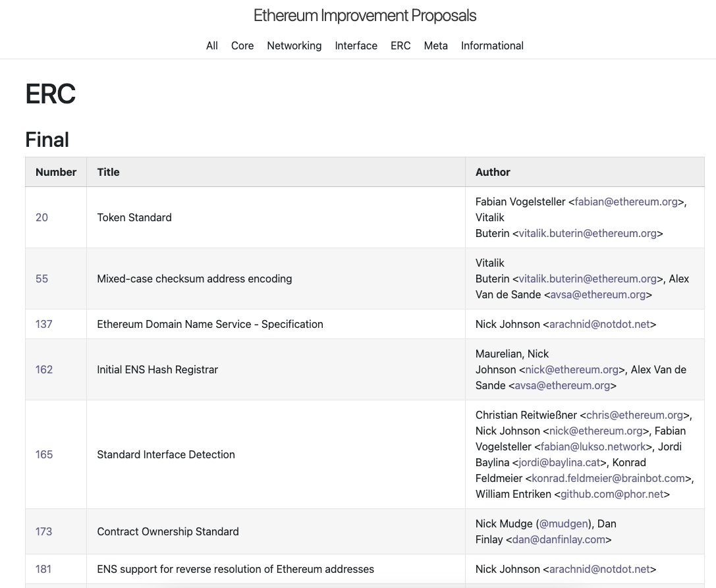Open the All category in navigation

pos(211,45)
